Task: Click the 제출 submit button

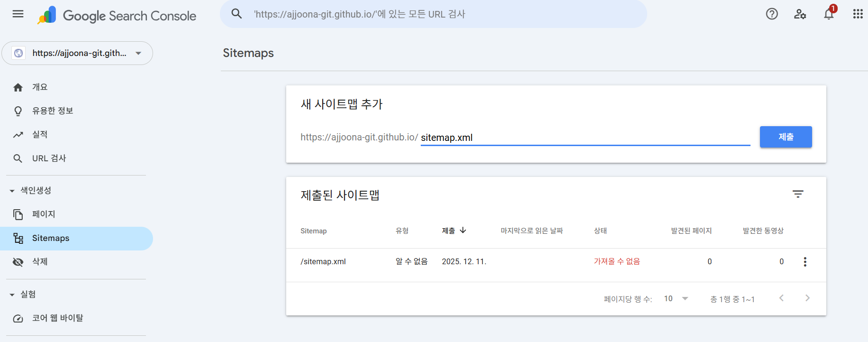Action: [786, 137]
